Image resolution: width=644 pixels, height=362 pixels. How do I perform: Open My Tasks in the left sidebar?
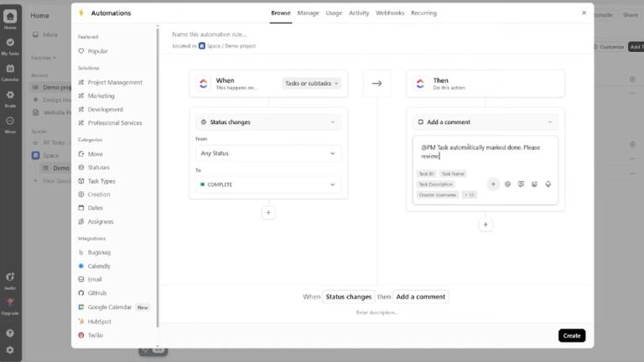[x=10, y=46]
